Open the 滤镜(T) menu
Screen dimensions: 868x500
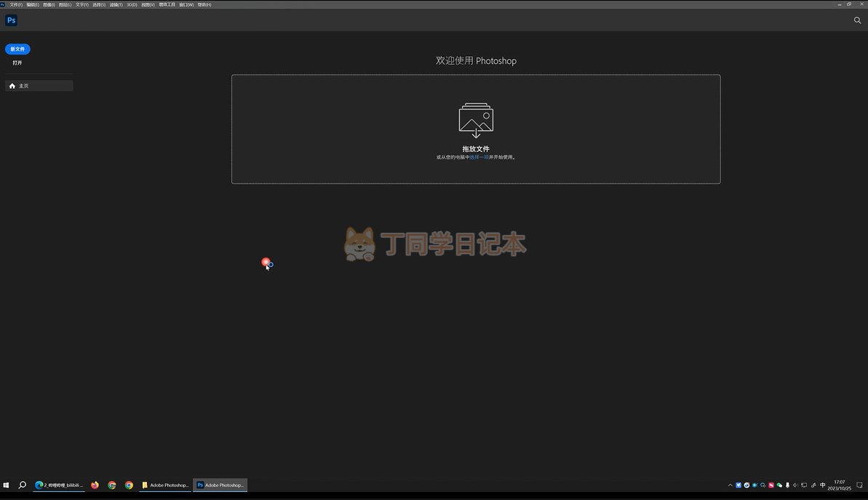pos(116,4)
